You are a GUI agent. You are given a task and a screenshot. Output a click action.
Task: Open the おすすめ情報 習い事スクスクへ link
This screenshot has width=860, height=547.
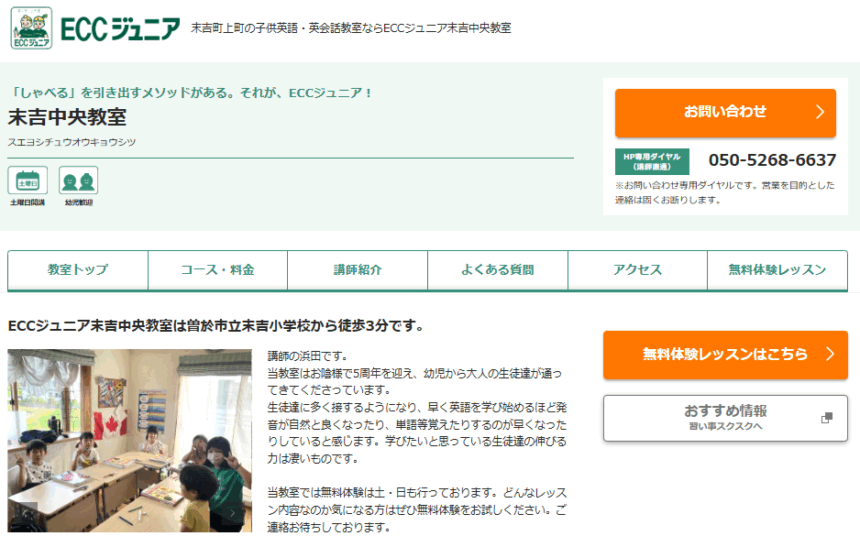tap(725, 418)
